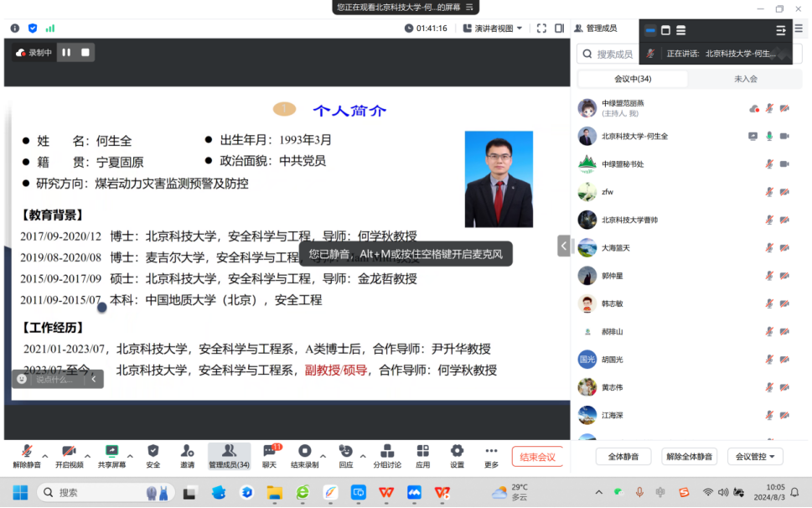Toggle the side panel layout icon
812x508 pixels.
559,29
